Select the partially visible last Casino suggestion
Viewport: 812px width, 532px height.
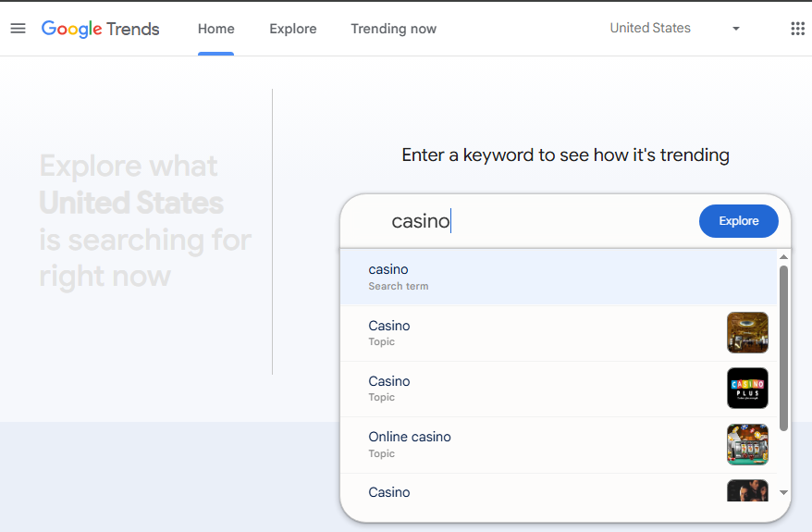click(x=559, y=488)
